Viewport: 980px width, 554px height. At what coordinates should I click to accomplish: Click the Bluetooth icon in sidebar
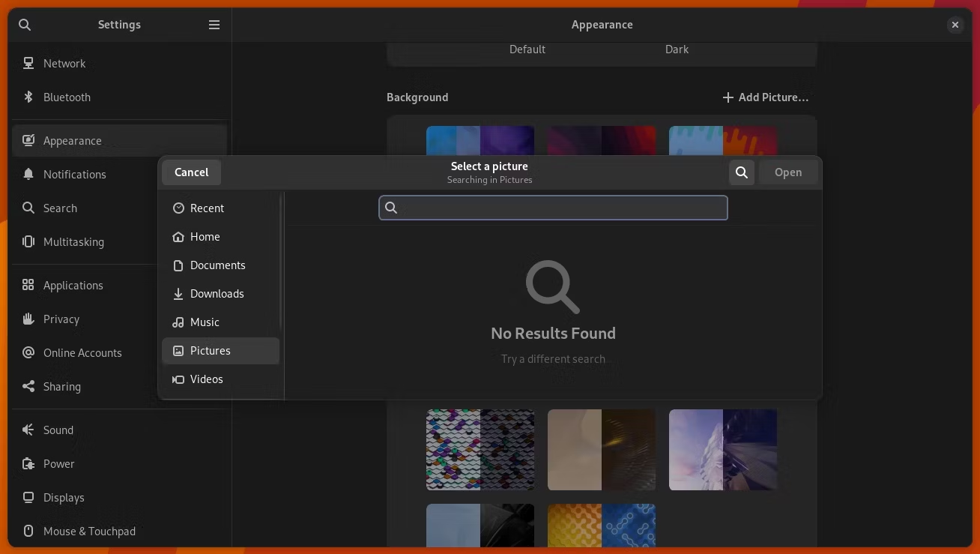pyautogui.click(x=28, y=97)
